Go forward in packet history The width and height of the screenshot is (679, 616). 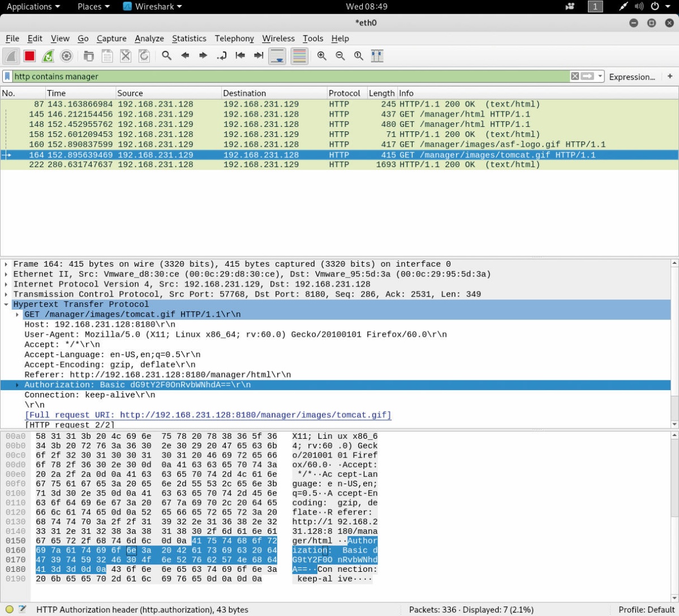point(203,55)
